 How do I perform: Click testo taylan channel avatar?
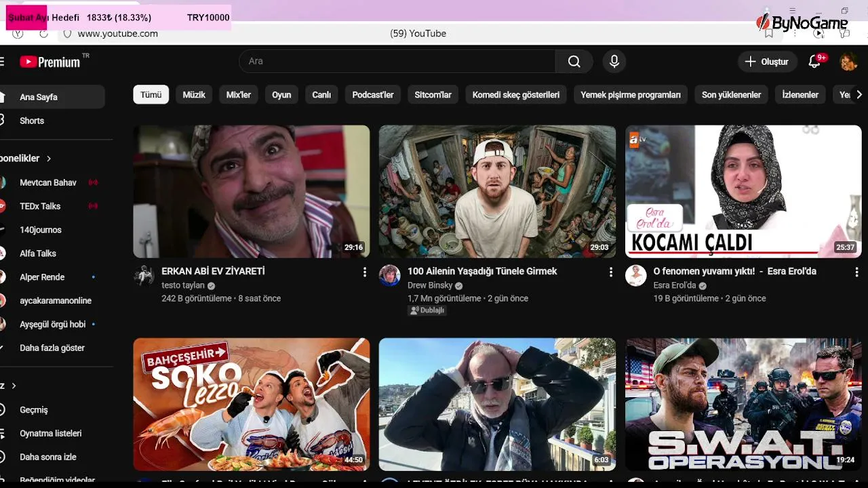[144, 275]
